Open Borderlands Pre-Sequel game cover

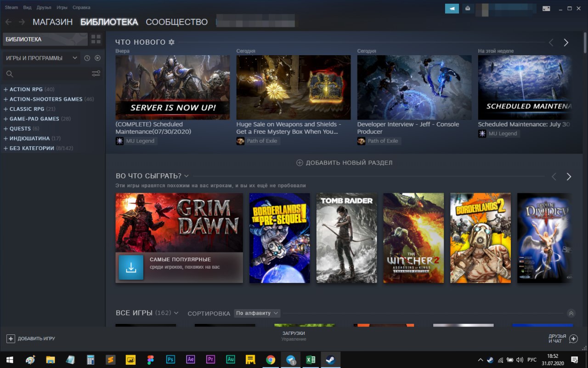[280, 238]
